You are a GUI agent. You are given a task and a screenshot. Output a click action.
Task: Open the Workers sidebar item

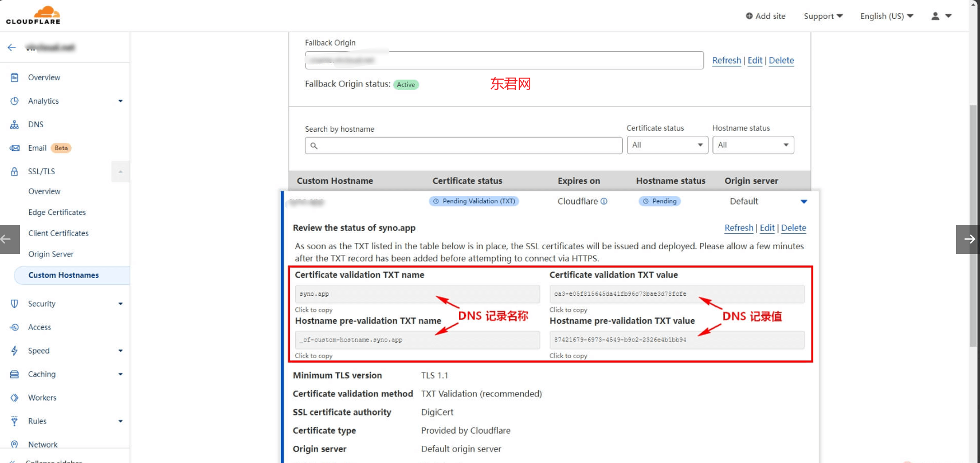pyautogui.click(x=42, y=398)
